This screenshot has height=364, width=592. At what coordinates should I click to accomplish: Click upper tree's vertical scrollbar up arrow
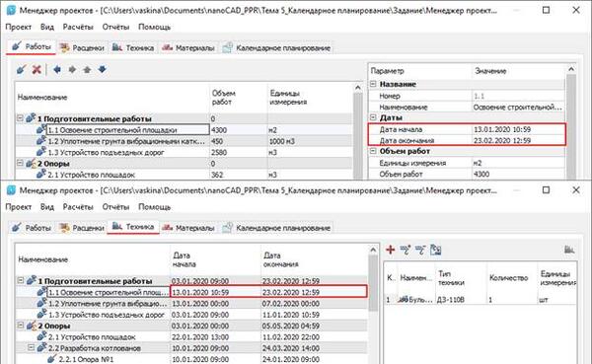point(357,88)
